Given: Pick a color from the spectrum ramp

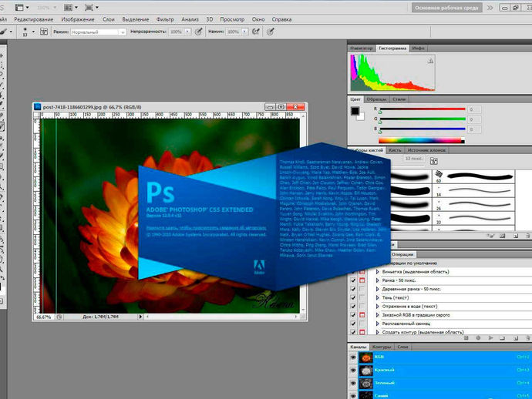Looking at the screenshot, I should pyautogui.click(x=422, y=140).
